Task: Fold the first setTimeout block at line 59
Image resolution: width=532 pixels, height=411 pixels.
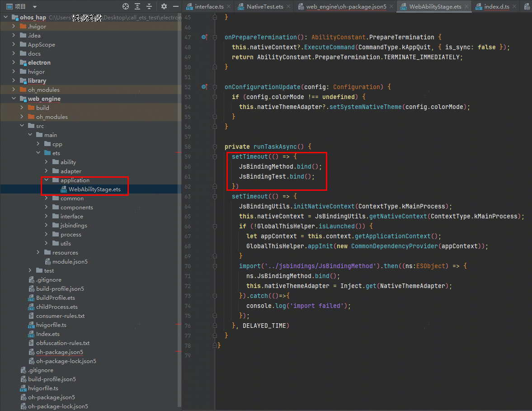Action: pyautogui.click(x=215, y=156)
